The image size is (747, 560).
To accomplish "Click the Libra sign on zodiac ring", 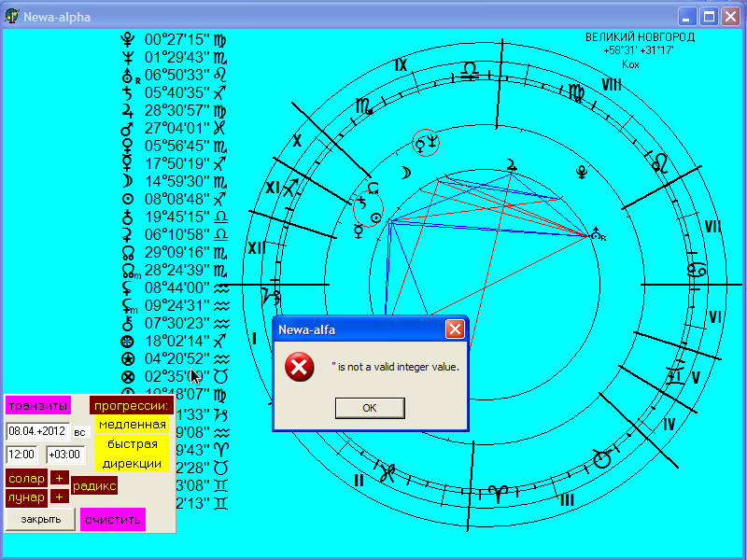I will point(470,71).
